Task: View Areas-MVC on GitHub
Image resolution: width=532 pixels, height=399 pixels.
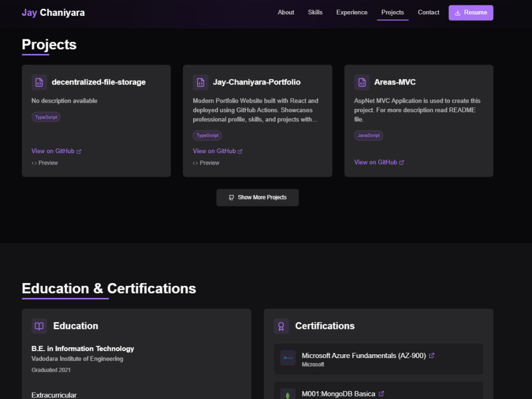Action: pos(379,162)
